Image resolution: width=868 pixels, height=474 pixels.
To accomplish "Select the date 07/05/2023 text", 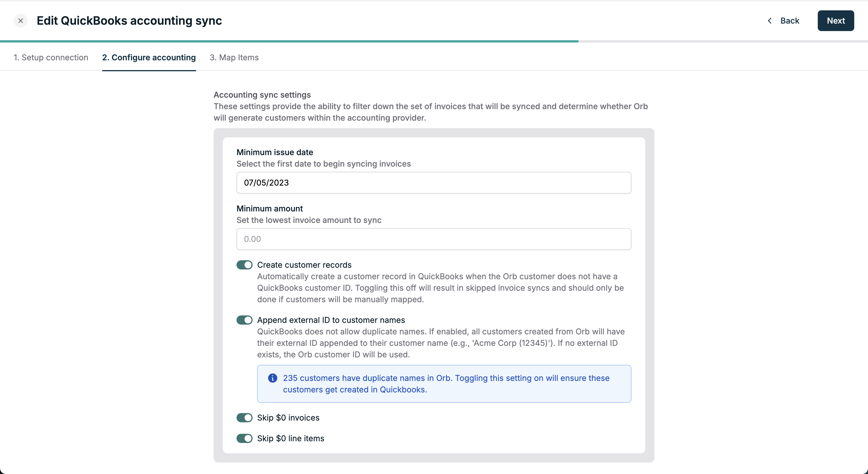I will tap(266, 183).
